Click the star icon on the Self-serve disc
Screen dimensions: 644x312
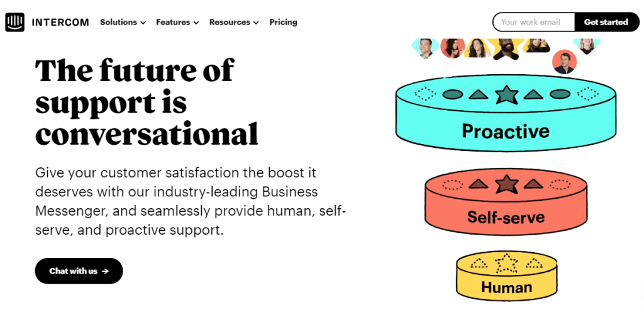506,184
